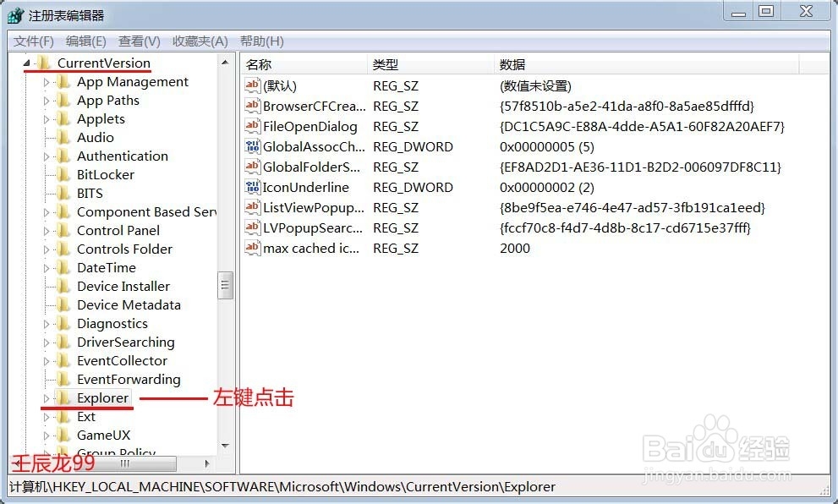Viewport: 838px width, 504px height.
Task: Expand the Control Panel key
Action: coord(47,231)
